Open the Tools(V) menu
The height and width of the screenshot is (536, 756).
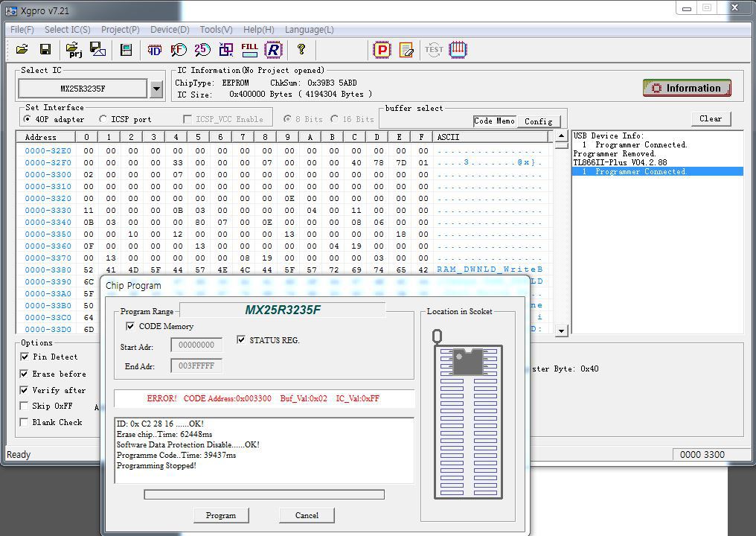point(216,30)
